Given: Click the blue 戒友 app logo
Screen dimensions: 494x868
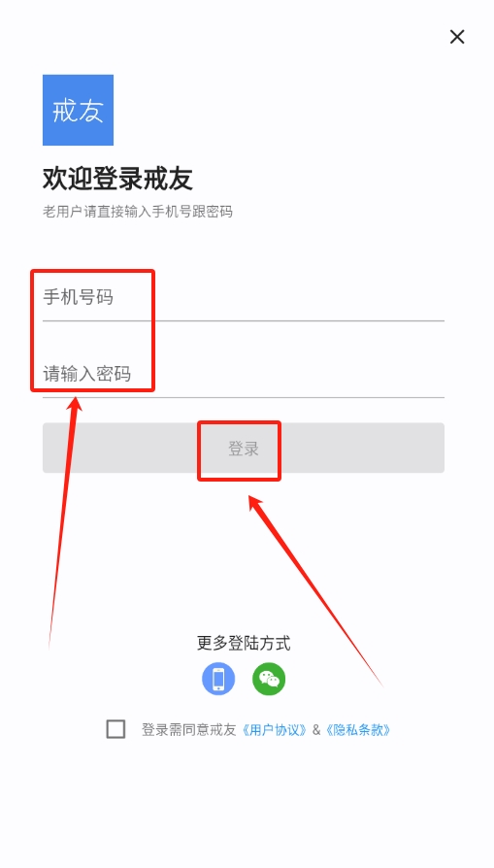Looking at the screenshot, I should tap(78, 110).
